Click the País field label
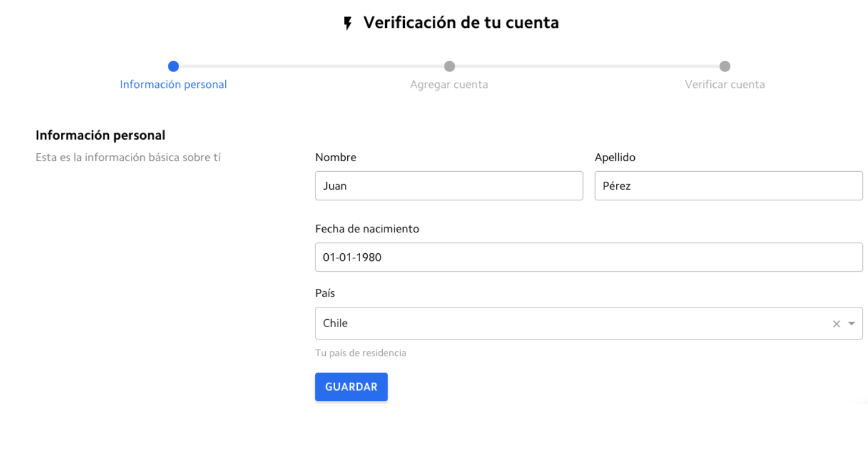Screen dimensions: 868x453 pyautogui.click(x=325, y=293)
